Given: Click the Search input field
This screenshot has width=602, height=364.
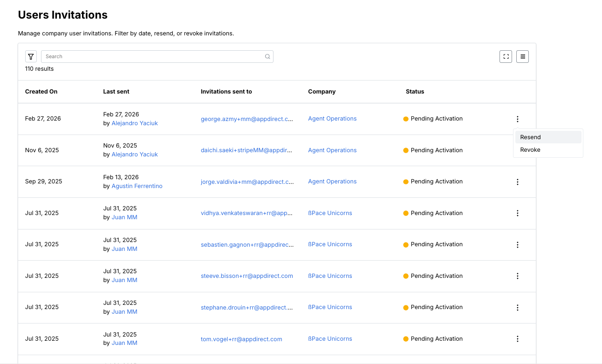Looking at the screenshot, I should (x=154, y=57).
